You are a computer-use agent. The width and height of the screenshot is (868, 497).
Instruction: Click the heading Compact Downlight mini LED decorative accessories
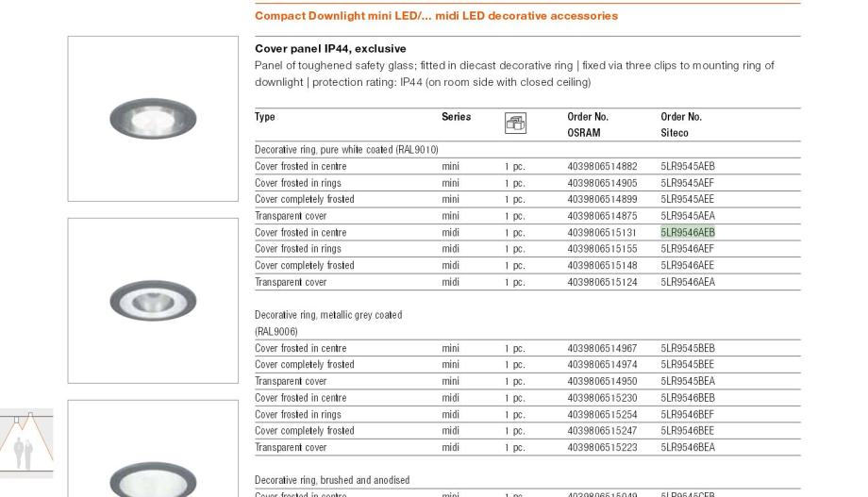[x=436, y=16]
